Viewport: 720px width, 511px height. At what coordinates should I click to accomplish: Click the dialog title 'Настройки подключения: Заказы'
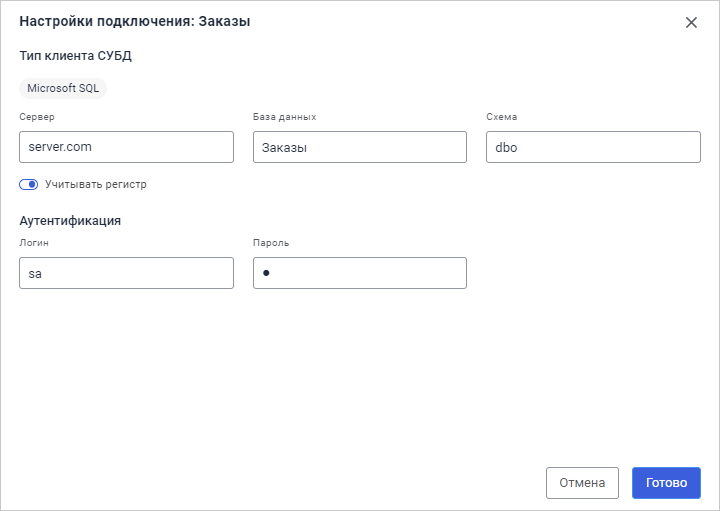click(135, 21)
